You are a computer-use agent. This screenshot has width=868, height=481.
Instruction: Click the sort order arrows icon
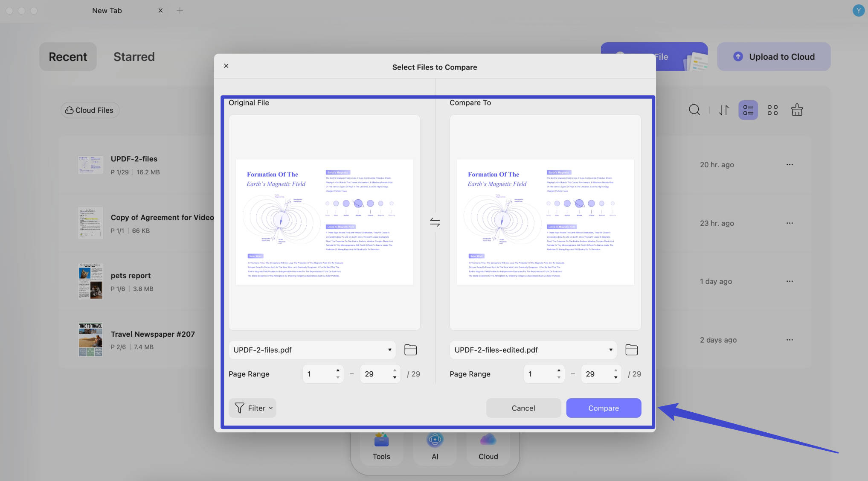point(724,110)
